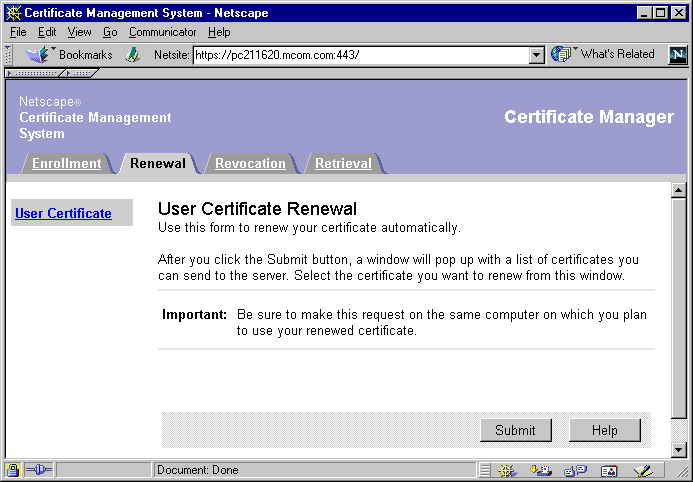
Task: Click the component bar grip handle
Action: tap(485, 471)
